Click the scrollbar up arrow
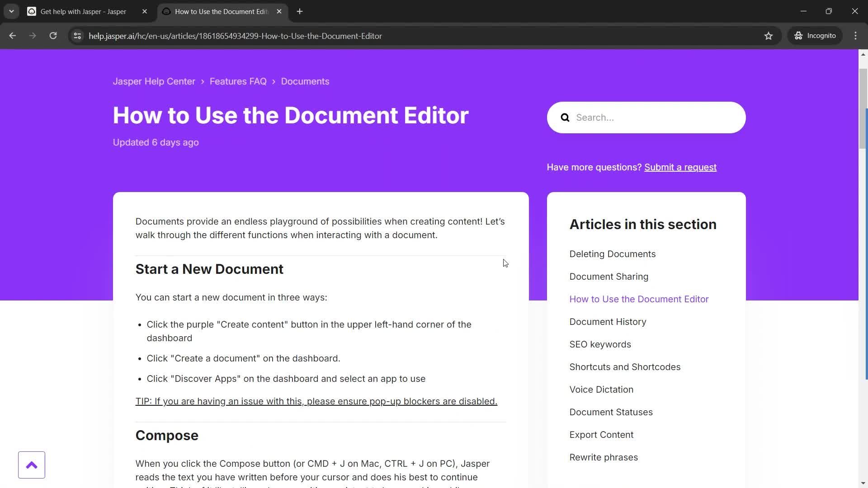This screenshot has width=868, height=488. point(863,54)
